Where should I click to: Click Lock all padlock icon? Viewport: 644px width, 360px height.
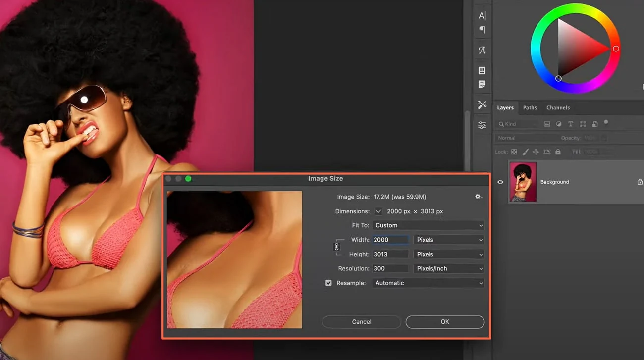(558, 152)
